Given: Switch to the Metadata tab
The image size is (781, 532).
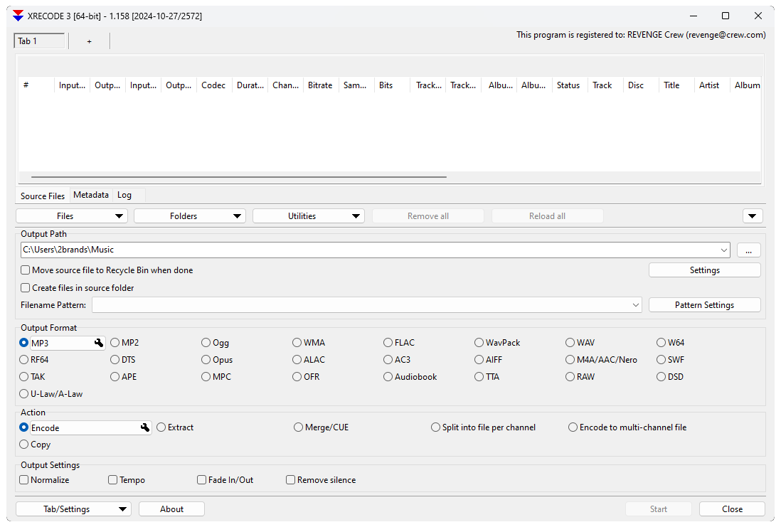Looking at the screenshot, I should (x=90, y=195).
